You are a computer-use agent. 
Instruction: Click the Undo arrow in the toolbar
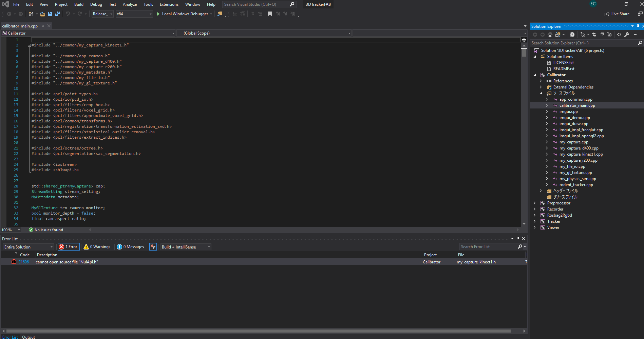click(68, 14)
